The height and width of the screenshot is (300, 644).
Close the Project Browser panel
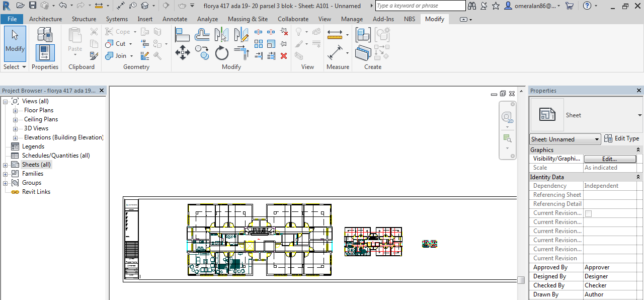pos(101,91)
